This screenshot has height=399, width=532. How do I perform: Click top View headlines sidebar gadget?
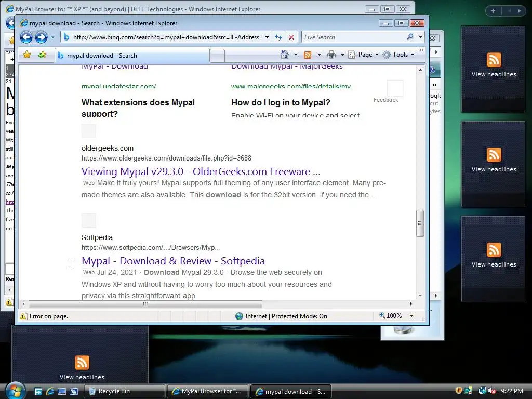[x=494, y=69]
